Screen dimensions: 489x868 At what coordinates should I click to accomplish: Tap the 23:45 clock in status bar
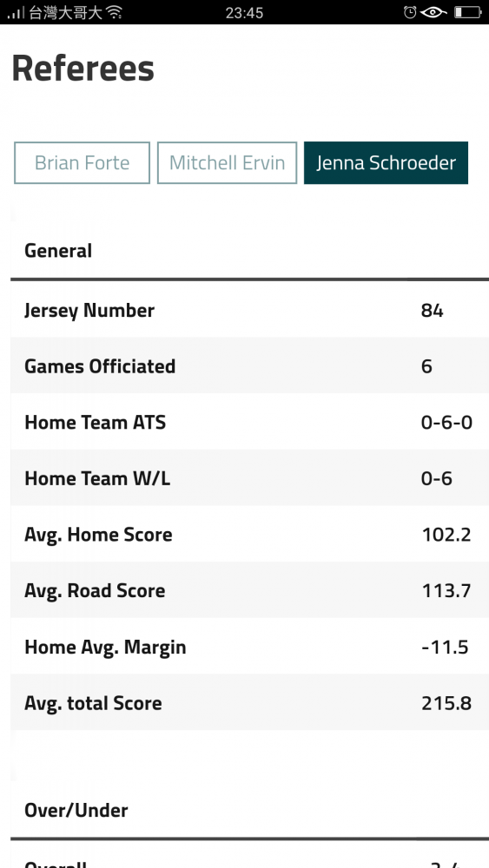(244, 12)
